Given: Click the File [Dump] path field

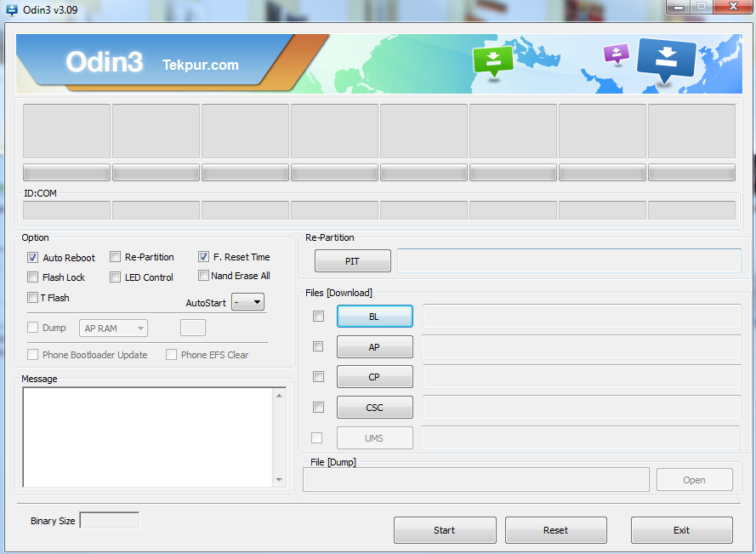Looking at the screenshot, I should coord(476,480).
